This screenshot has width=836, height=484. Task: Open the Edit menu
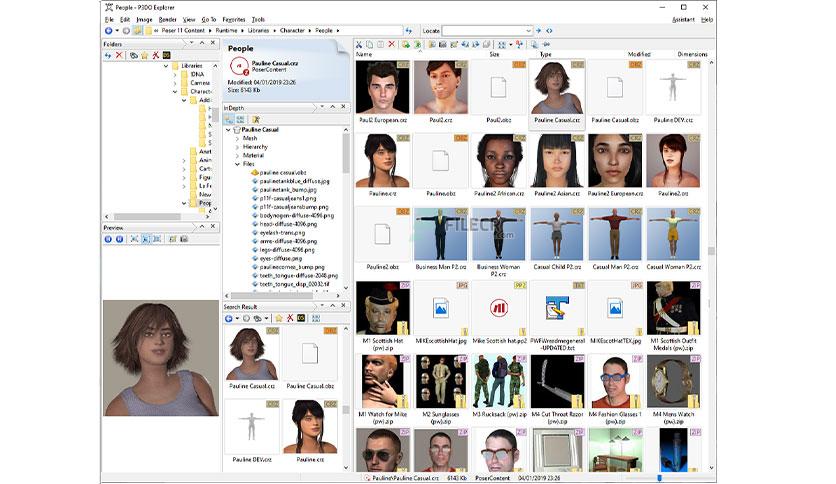(x=125, y=20)
